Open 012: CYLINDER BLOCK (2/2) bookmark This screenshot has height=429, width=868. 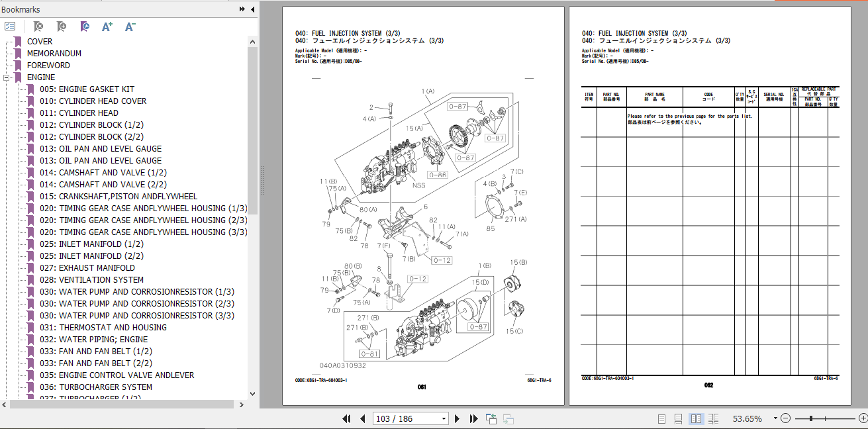pyautogui.click(x=92, y=137)
